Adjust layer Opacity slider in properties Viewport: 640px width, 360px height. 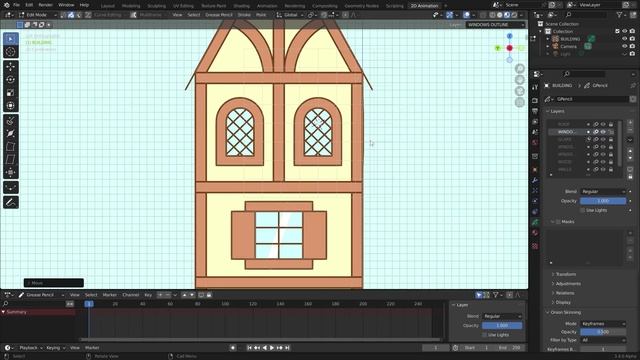click(x=603, y=201)
